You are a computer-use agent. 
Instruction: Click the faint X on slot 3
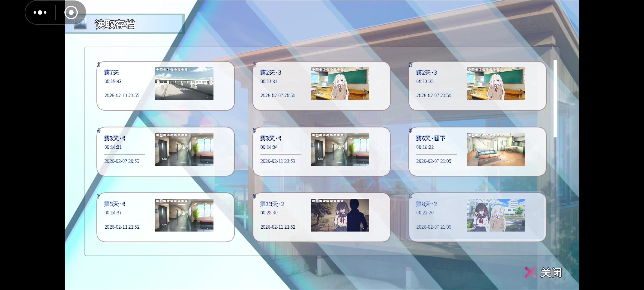point(534,83)
